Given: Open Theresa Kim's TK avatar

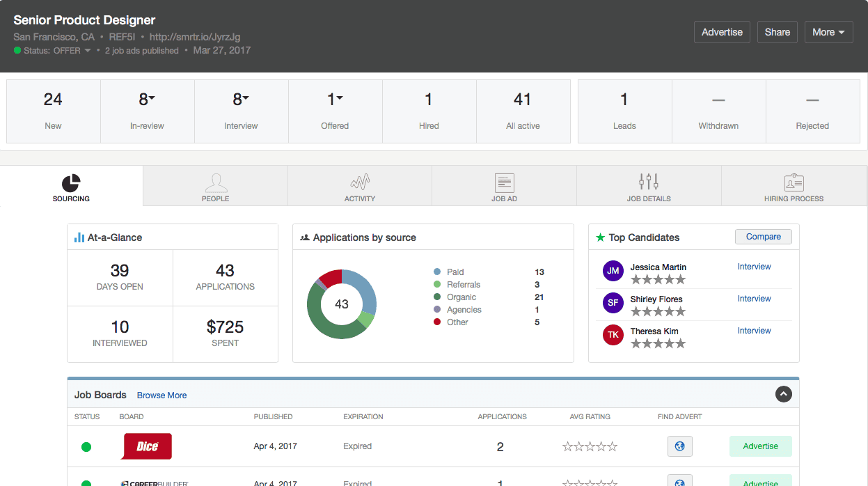Looking at the screenshot, I should pyautogui.click(x=613, y=335).
